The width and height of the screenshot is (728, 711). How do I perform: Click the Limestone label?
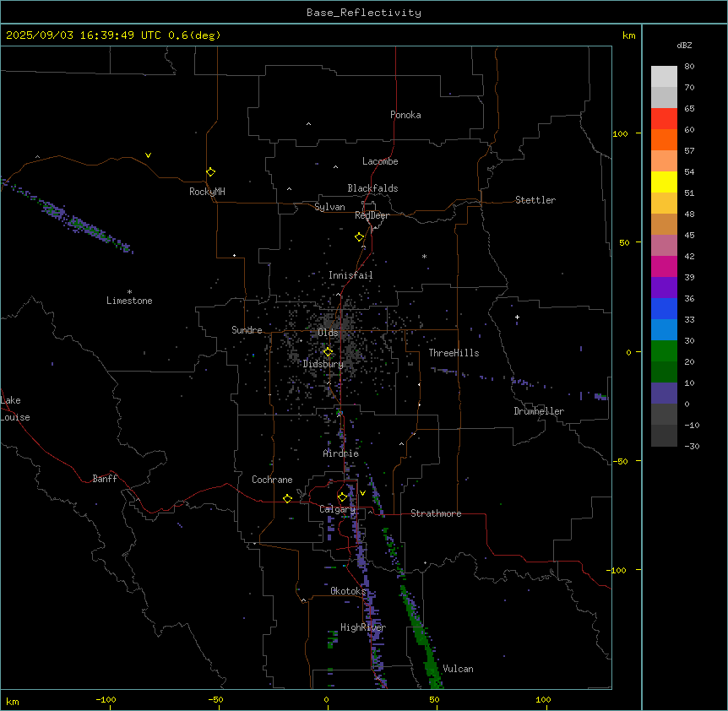click(129, 301)
